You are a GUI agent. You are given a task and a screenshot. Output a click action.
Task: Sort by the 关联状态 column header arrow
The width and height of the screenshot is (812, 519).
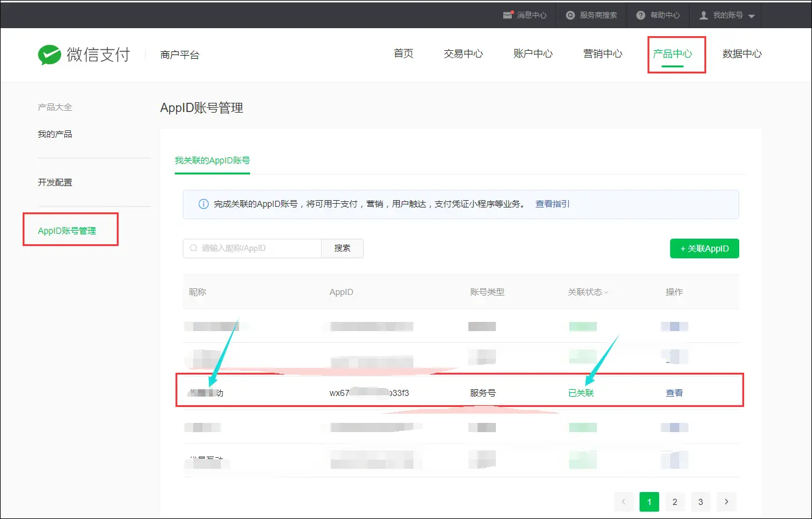(606, 293)
